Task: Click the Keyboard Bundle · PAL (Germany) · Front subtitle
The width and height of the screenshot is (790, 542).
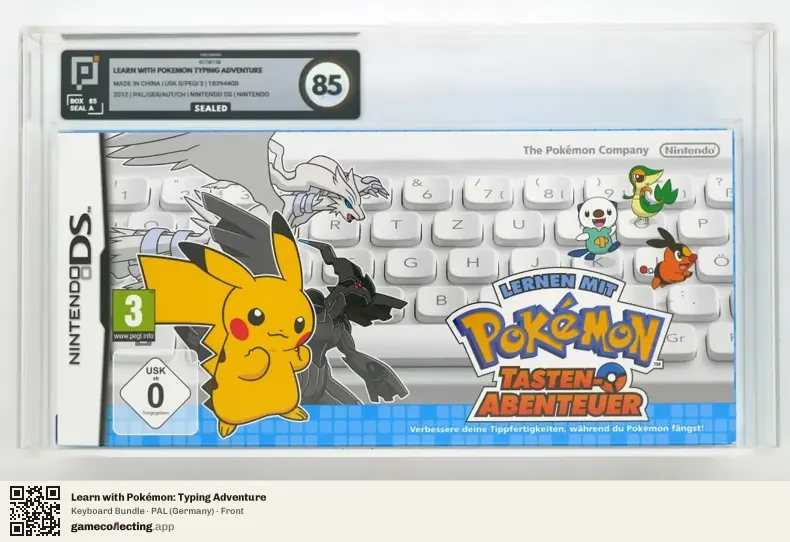Action: pos(157,511)
